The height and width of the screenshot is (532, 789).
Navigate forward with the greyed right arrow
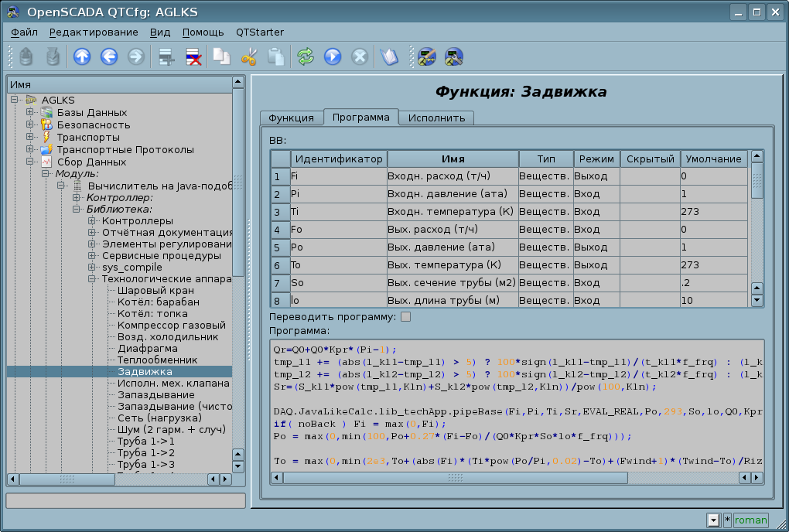click(136, 56)
